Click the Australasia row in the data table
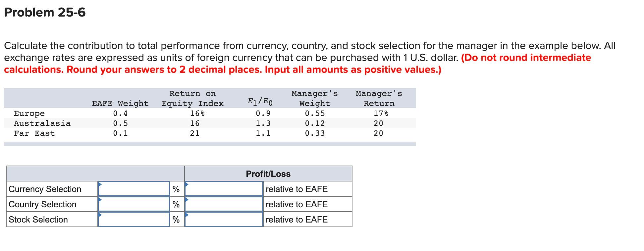Viewport: 644px width, 251px height. [42, 123]
